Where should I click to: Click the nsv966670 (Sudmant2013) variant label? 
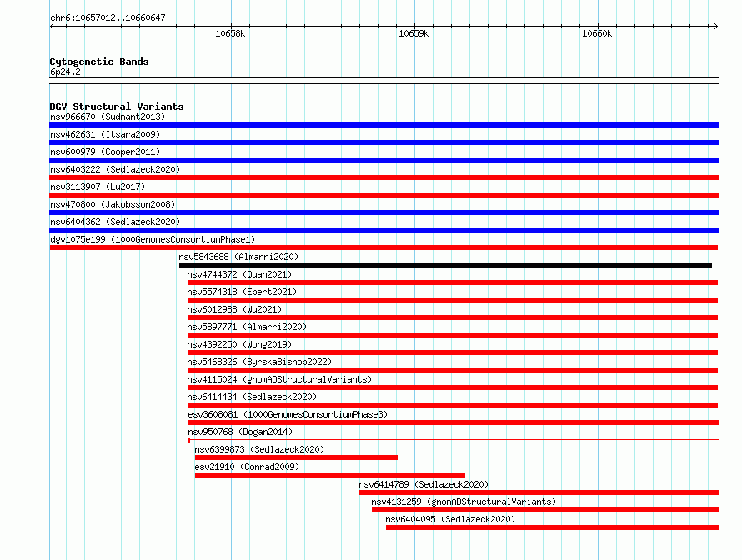click(x=108, y=117)
